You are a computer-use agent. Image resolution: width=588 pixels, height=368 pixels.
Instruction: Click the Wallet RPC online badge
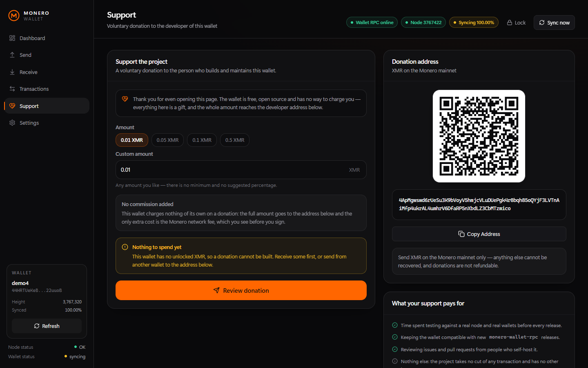(372, 22)
